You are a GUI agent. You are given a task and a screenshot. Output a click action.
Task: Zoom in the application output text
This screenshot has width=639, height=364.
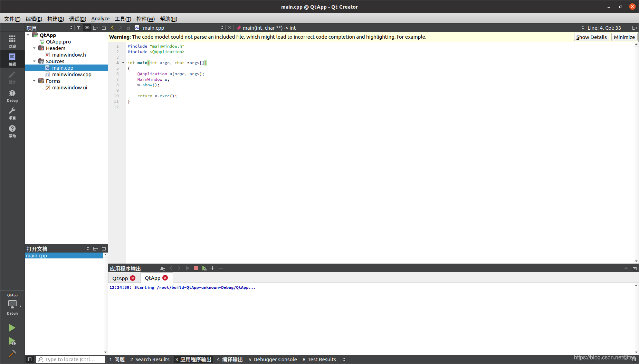pyautogui.click(x=212, y=268)
